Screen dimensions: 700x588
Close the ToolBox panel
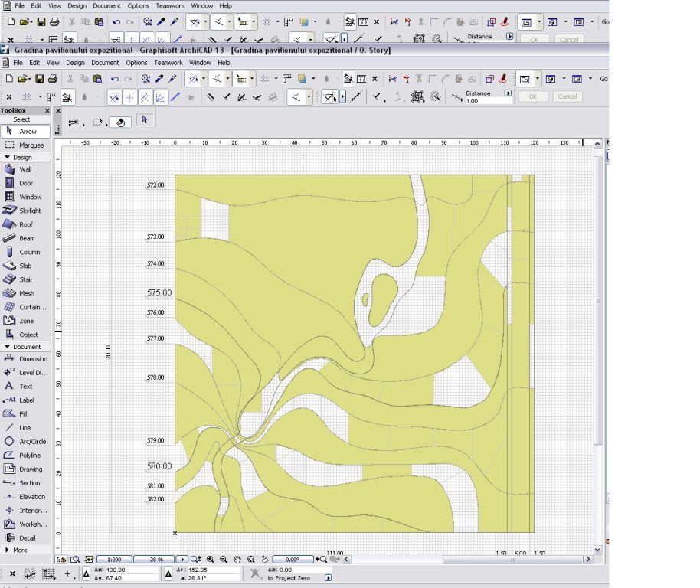tap(47, 111)
